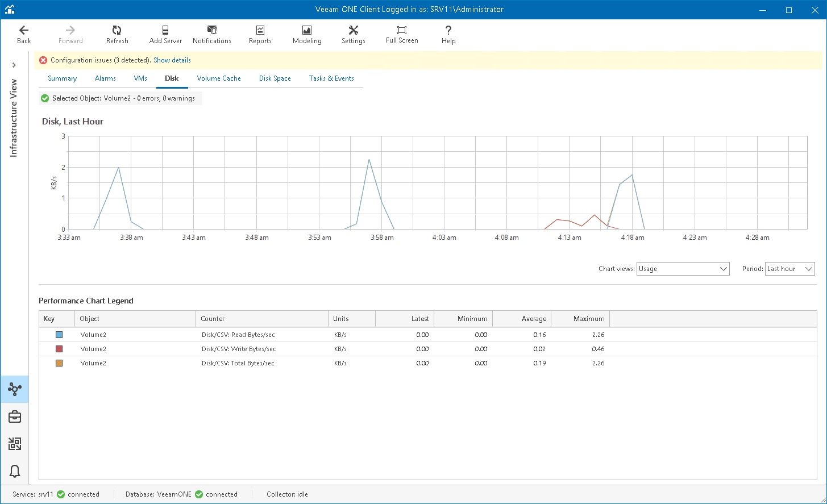The height and width of the screenshot is (504, 827).
Task: Sort by the Minimum column header
Action: 463,319
